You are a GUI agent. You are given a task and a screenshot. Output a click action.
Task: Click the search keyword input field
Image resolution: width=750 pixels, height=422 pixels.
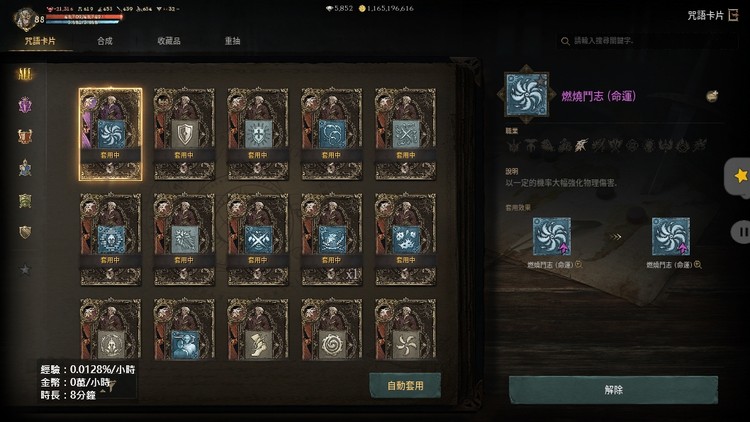pos(646,41)
